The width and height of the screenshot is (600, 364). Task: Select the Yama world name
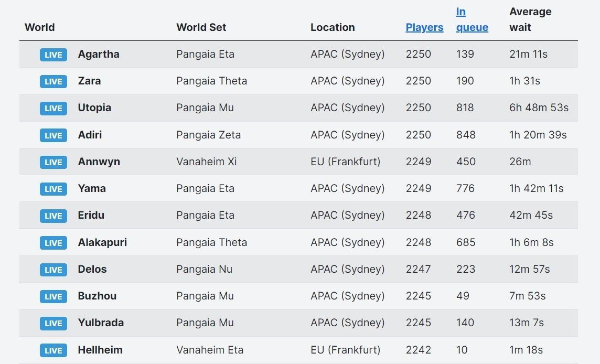click(x=92, y=188)
